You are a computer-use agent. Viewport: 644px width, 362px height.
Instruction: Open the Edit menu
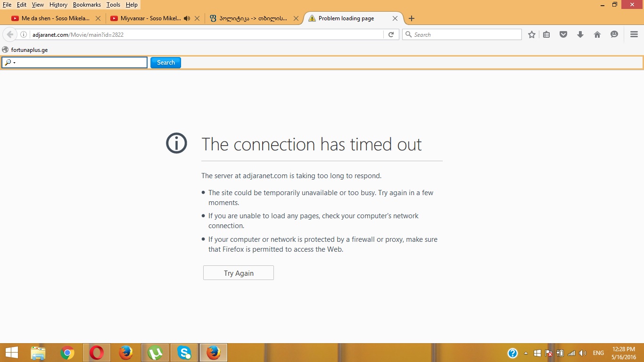[22, 5]
